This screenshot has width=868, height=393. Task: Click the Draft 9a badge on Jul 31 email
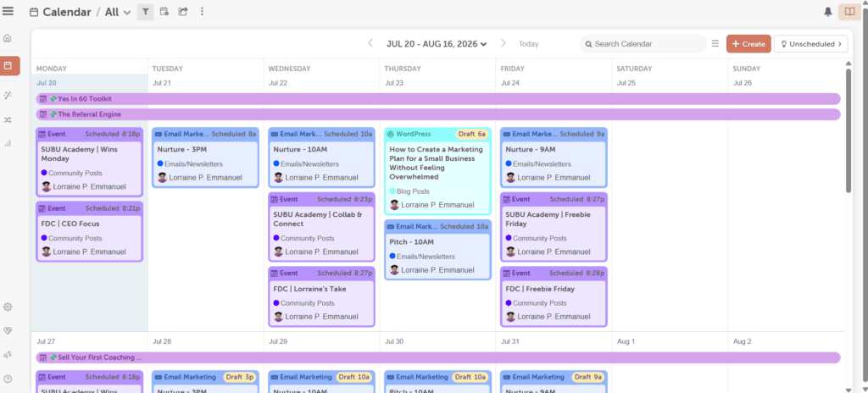pyautogui.click(x=588, y=377)
